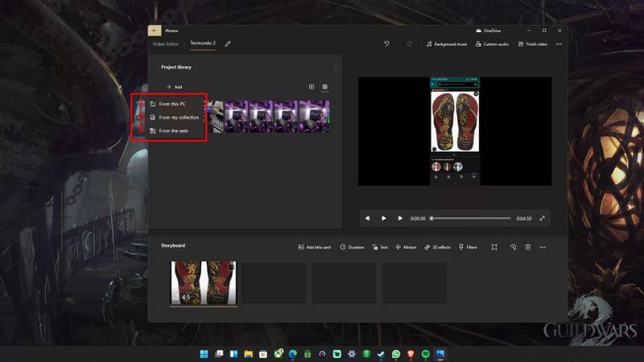Step to next frame in preview
The width and height of the screenshot is (644, 362).
(x=399, y=218)
